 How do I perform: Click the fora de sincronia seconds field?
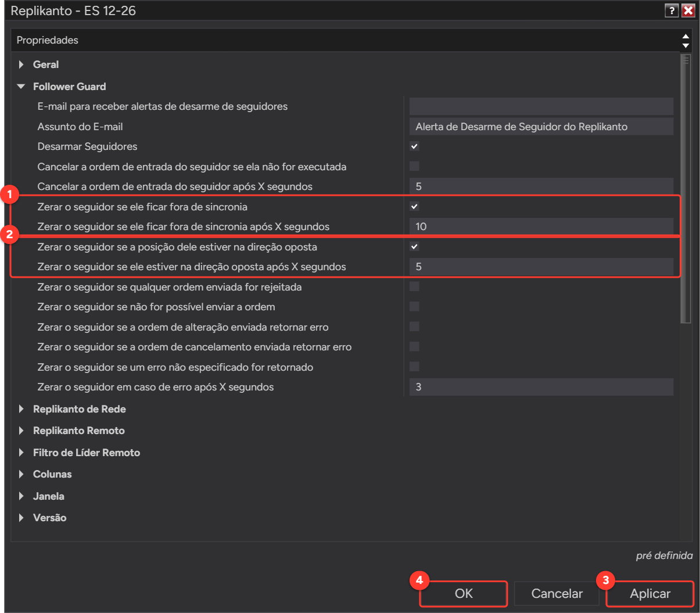click(x=541, y=227)
